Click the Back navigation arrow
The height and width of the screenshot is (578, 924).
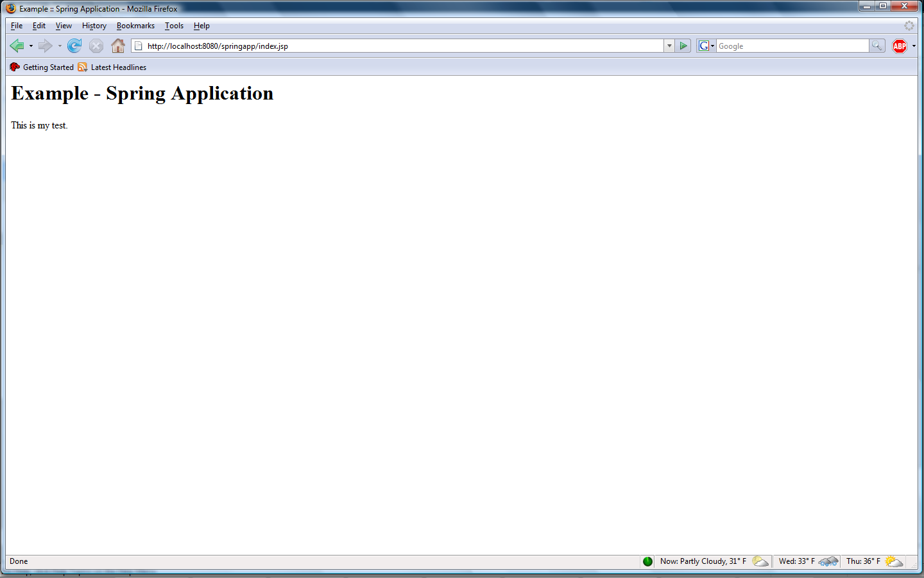17,46
